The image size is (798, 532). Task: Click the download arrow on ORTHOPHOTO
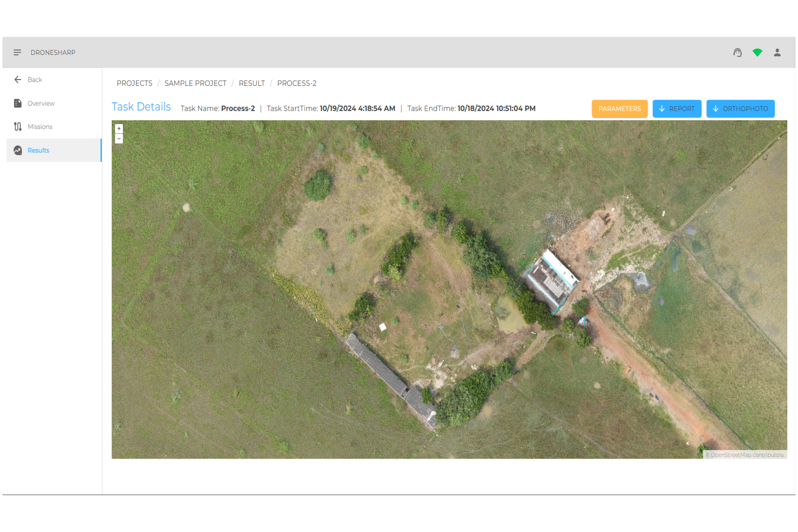tap(716, 109)
